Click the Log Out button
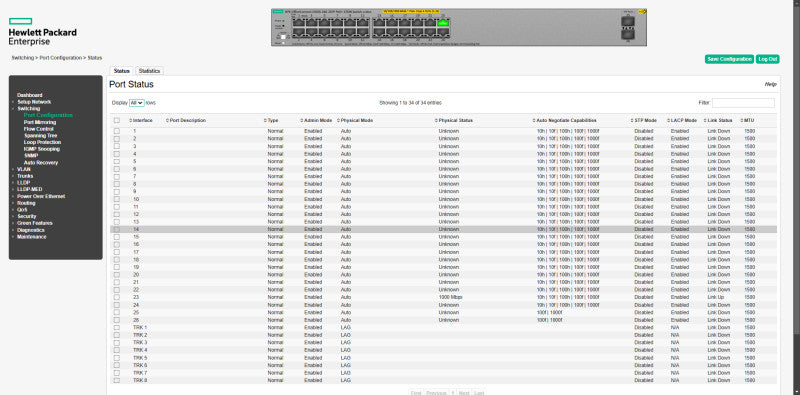Viewport: 800px width, 395px height. tap(767, 59)
